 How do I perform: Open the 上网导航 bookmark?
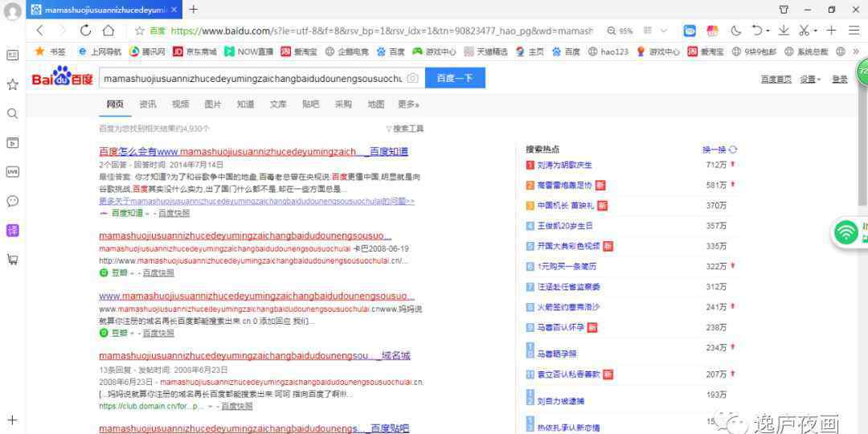pos(100,51)
